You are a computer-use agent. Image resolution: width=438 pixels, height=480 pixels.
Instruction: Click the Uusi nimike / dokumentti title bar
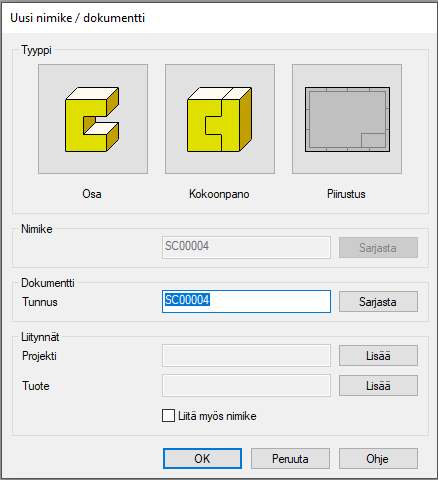[x=219, y=18]
